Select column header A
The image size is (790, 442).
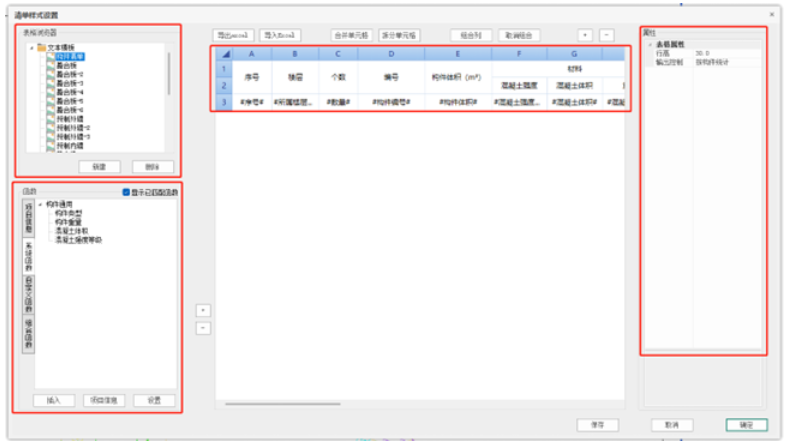[x=251, y=54]
